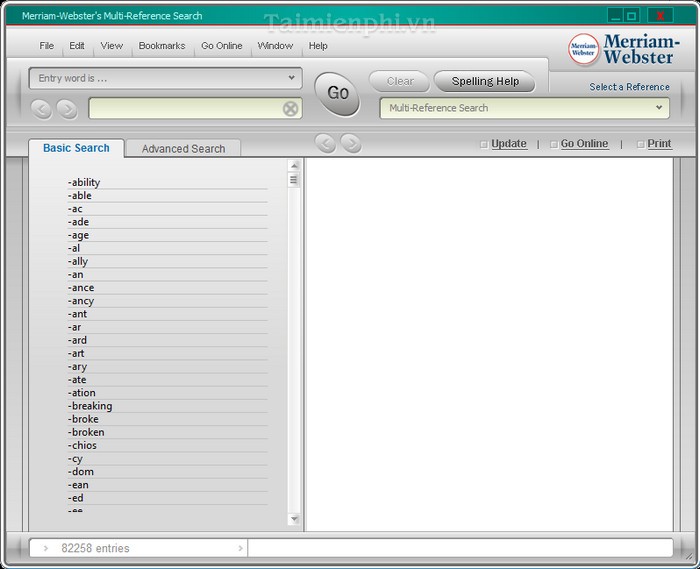Select '-age' in the word list
This screenshot has height=569, width=700.
pos(79,235)
